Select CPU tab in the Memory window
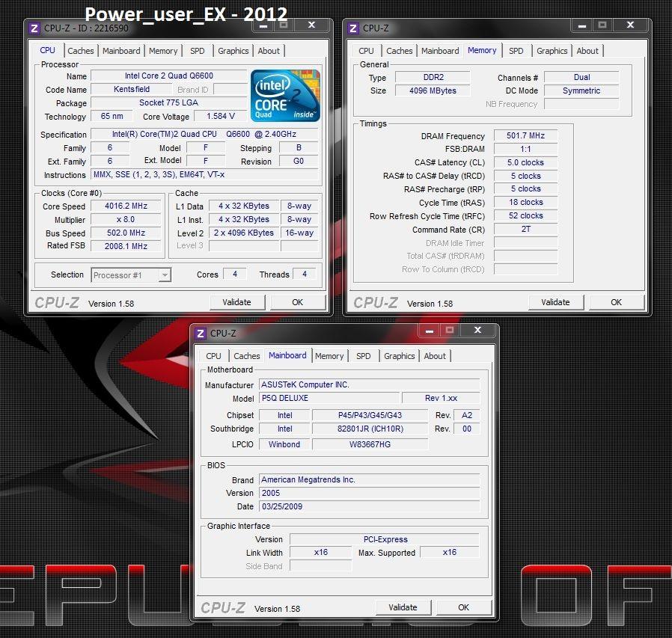672x638 pixels. click(x=366, y=51)
